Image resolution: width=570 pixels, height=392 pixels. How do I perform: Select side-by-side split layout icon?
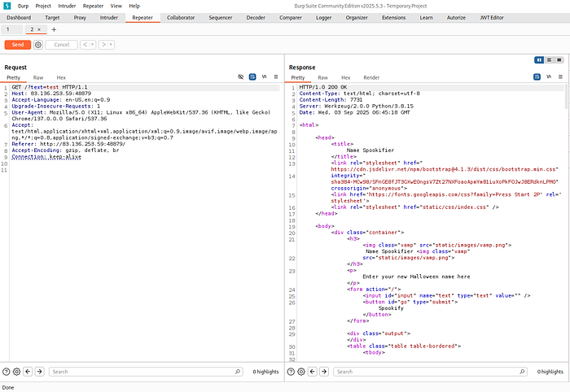coord(539,60)
